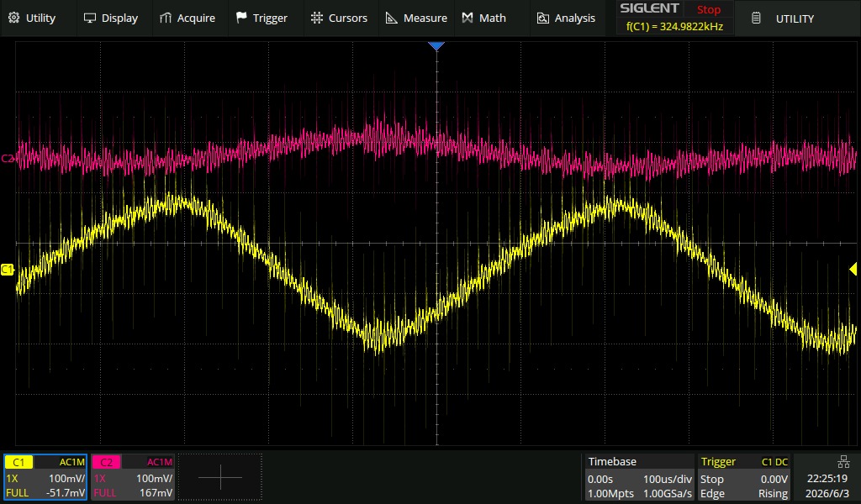Click the Analysis icon

point(542,18)
